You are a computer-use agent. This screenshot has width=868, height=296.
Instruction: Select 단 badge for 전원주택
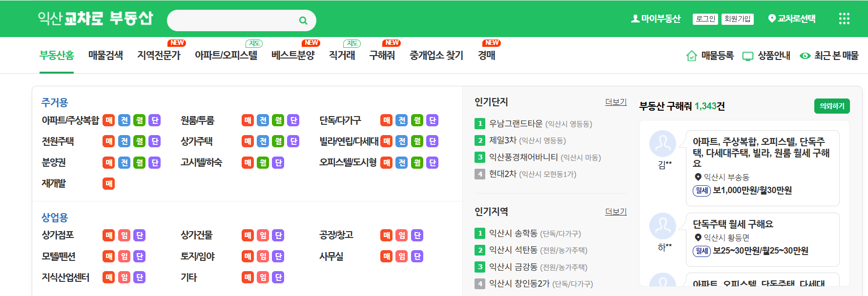click(155, 141)
